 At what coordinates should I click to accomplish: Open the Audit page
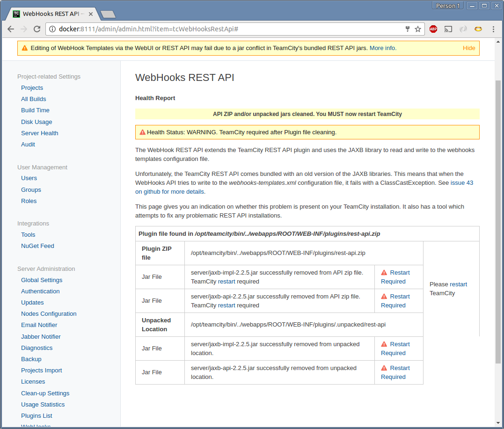pyautogui.click(x=28, y=144)
